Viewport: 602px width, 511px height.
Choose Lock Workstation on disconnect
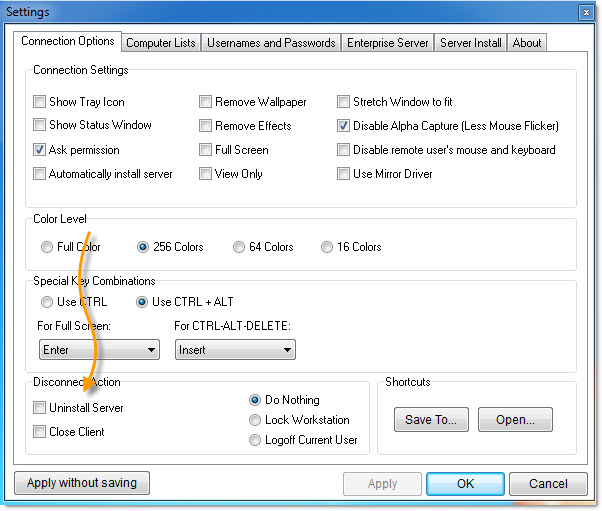tap(255, 420)
